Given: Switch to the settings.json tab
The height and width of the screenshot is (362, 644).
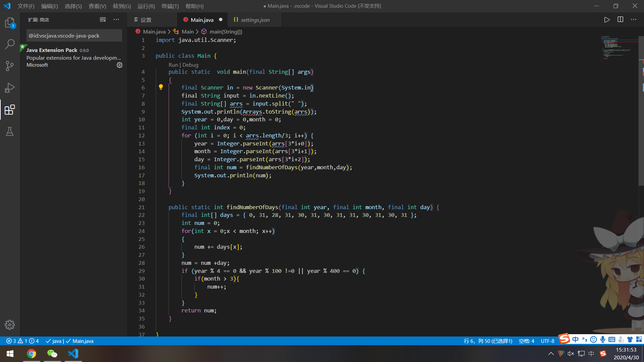Looking at the screenshot, I should coord(254,20).
